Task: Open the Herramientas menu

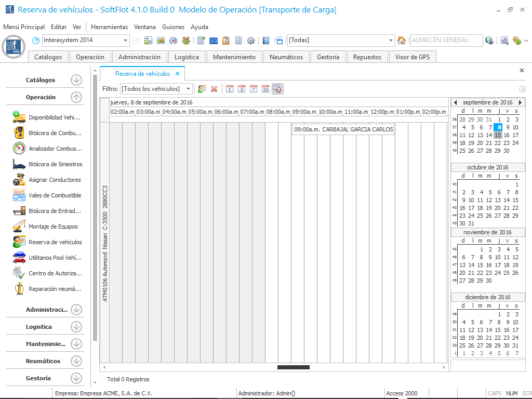Action: (x=109, y=26)
